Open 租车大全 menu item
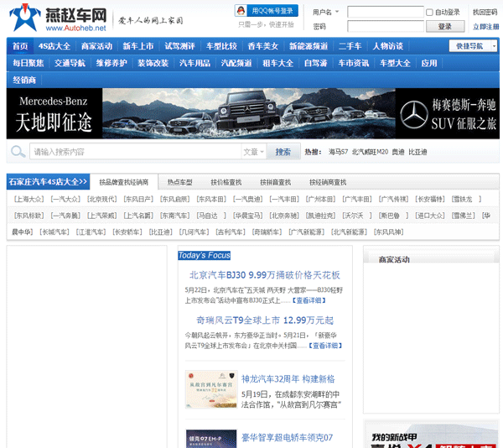Viewport: 503px width, 448px height. point(277,63)
